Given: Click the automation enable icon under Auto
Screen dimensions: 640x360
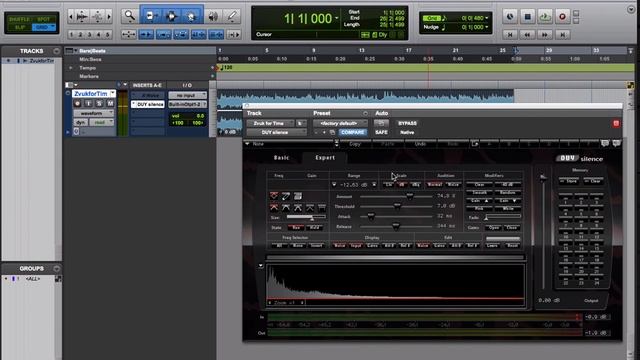Looking at the screenshot, I should click(x=382, y=123).
